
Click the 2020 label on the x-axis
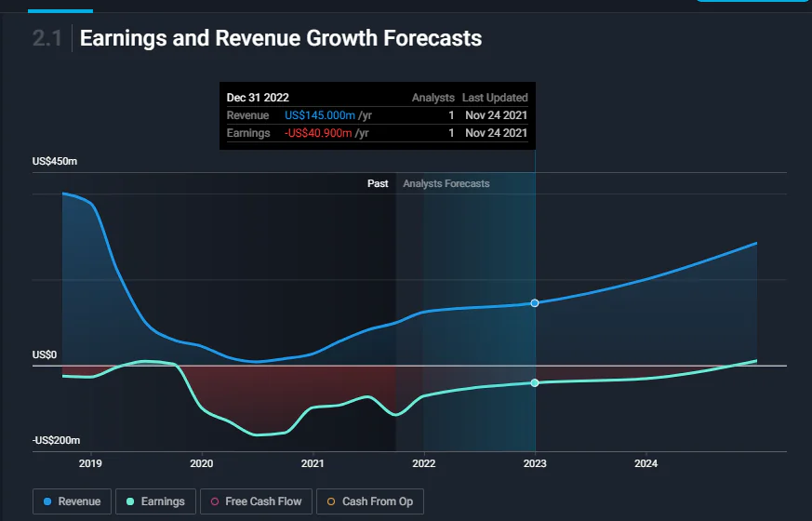point(202,463)
